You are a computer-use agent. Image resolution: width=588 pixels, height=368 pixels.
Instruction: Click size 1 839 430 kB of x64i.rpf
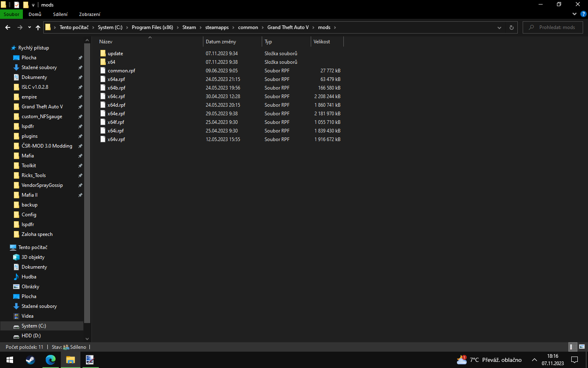(327, 131)
